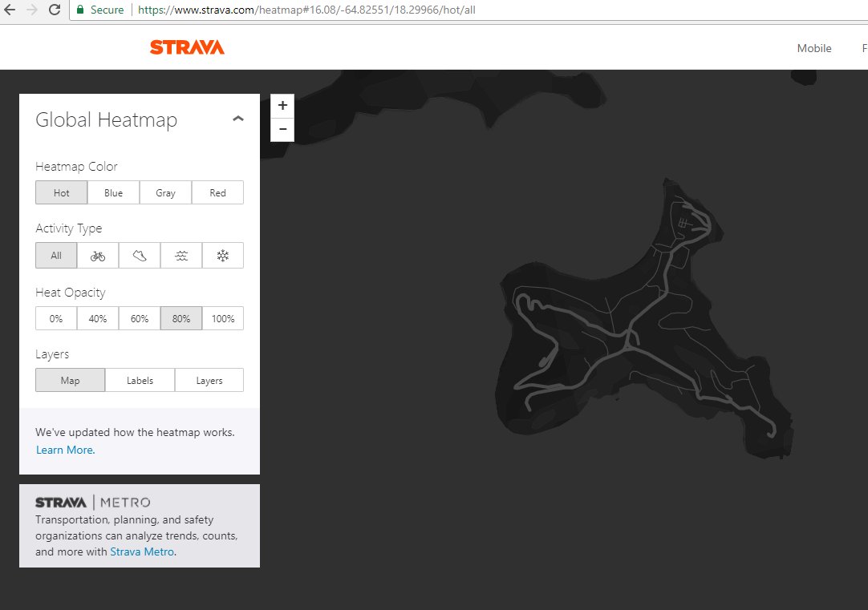Select Hot heatmap color
The width and height of the screenshot is (868, 610).
point(62,192)
